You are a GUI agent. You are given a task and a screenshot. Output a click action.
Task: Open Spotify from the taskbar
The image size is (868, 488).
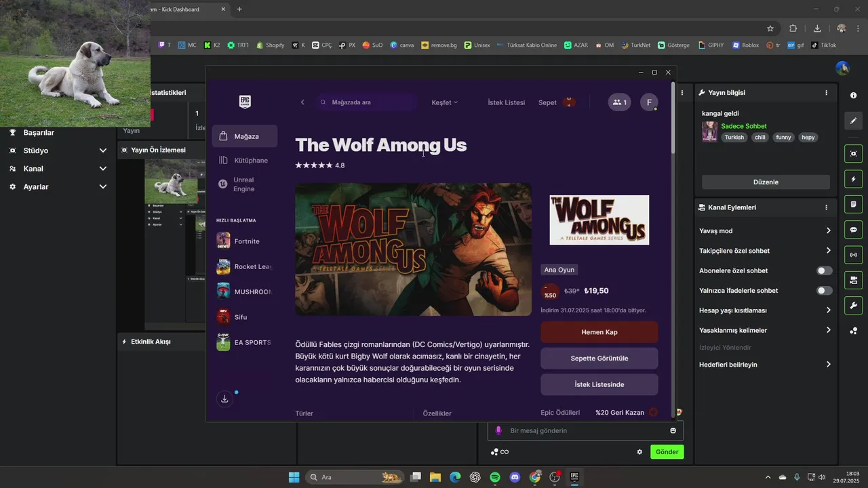coord(495,477)
